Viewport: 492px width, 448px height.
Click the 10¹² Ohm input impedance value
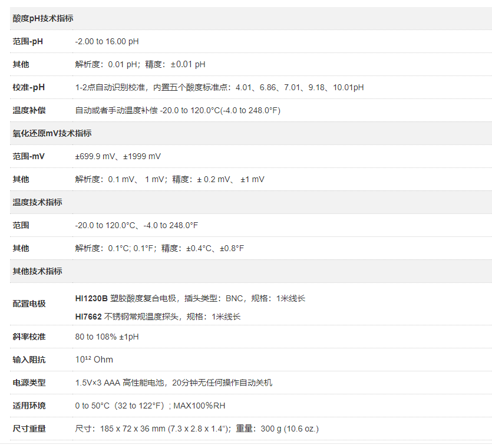(x=94, y=360)
